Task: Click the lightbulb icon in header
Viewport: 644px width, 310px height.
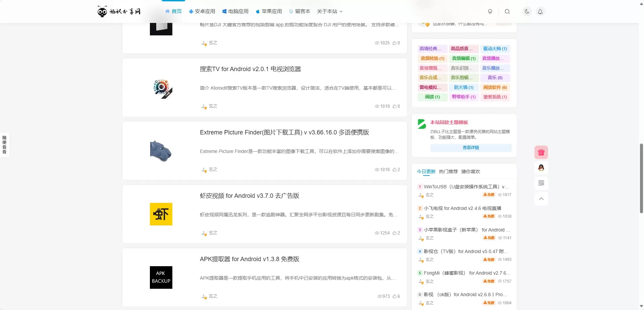Action: point(490,11)
